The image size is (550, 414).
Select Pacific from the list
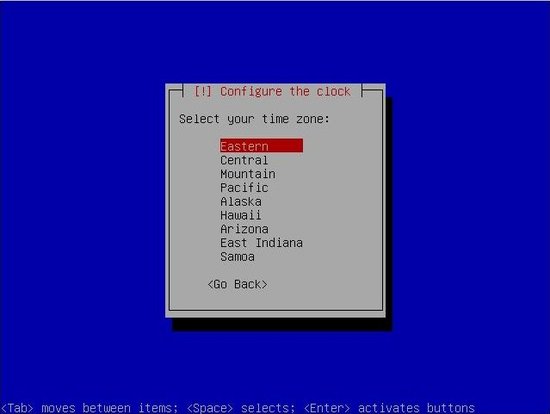[244, 187]
